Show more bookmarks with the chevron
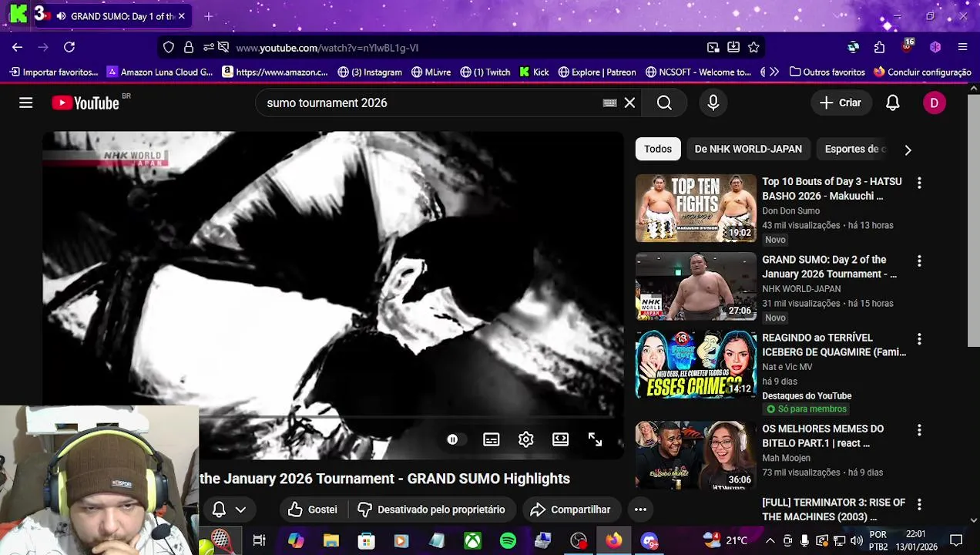 tap(774, 72)
